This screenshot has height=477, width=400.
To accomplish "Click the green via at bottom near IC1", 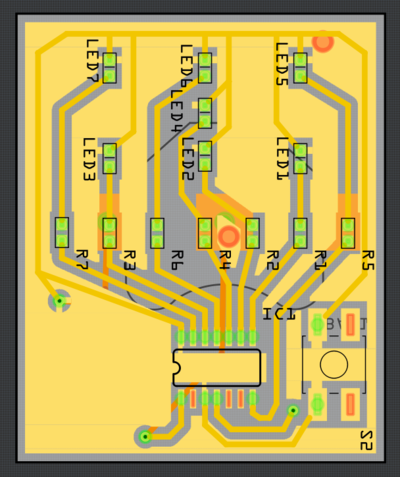I will point(145,436).
